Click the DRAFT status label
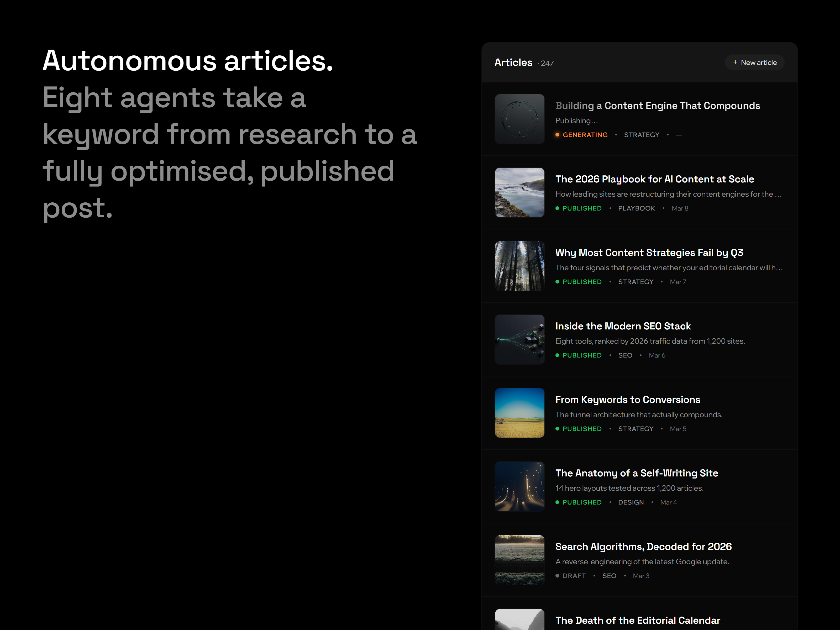This screenshot has width=840, height=630. pos(574,576)
